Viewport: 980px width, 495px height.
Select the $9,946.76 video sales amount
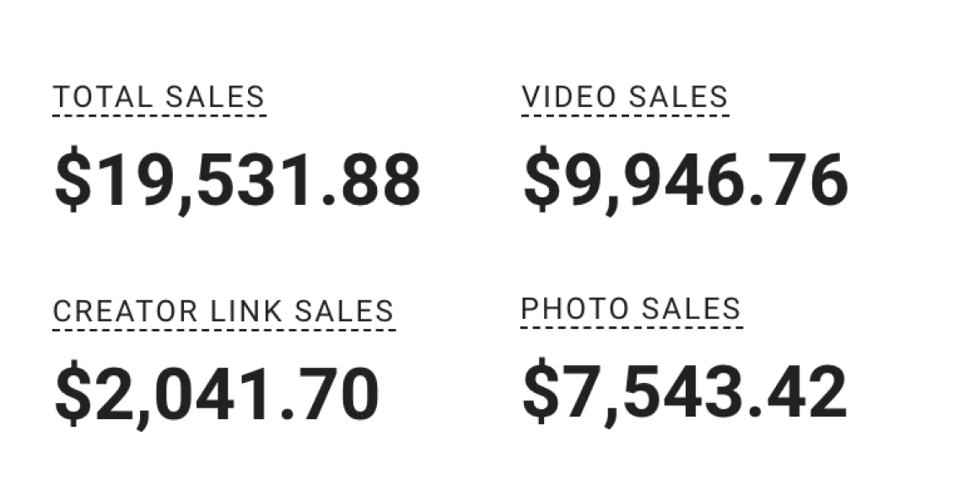pos(686,181)
